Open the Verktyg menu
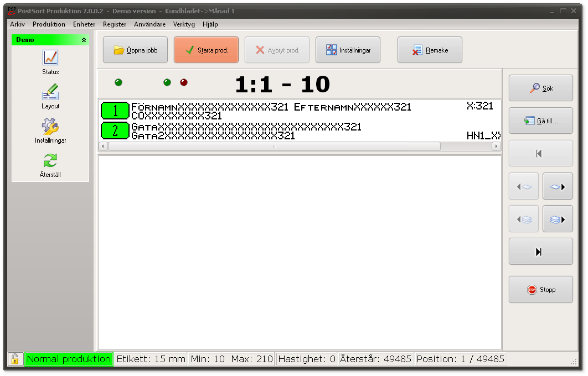 click(184, 24)
